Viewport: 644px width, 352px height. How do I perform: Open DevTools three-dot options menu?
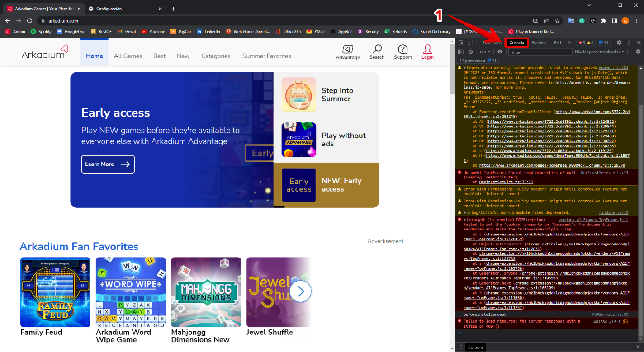pos(629,42)
